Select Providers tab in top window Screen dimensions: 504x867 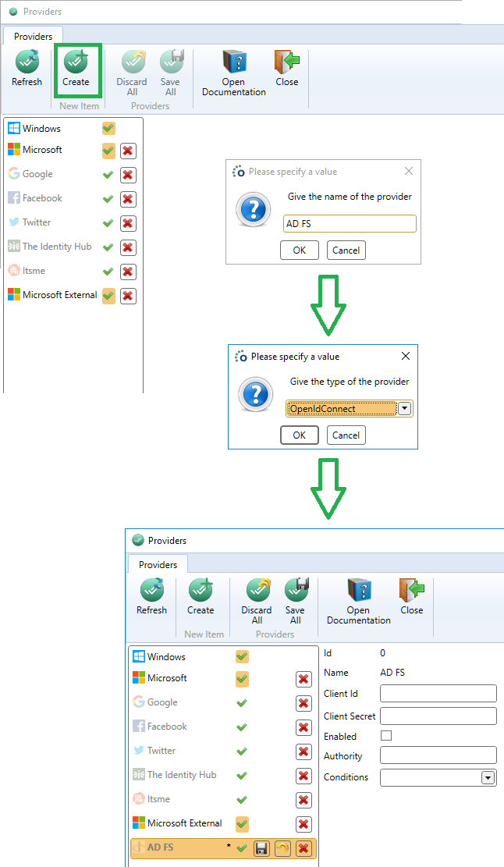(x=33, y=36)
